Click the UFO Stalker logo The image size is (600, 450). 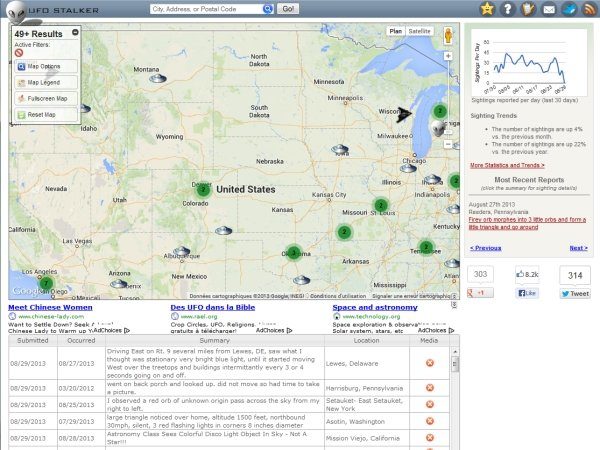(53, 10)
